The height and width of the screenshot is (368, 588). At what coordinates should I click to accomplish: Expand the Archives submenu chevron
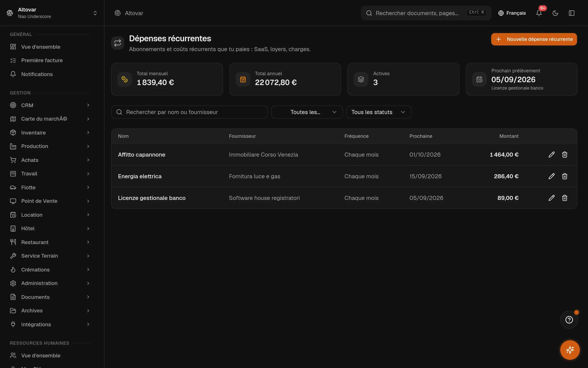[x=88, y=311]
